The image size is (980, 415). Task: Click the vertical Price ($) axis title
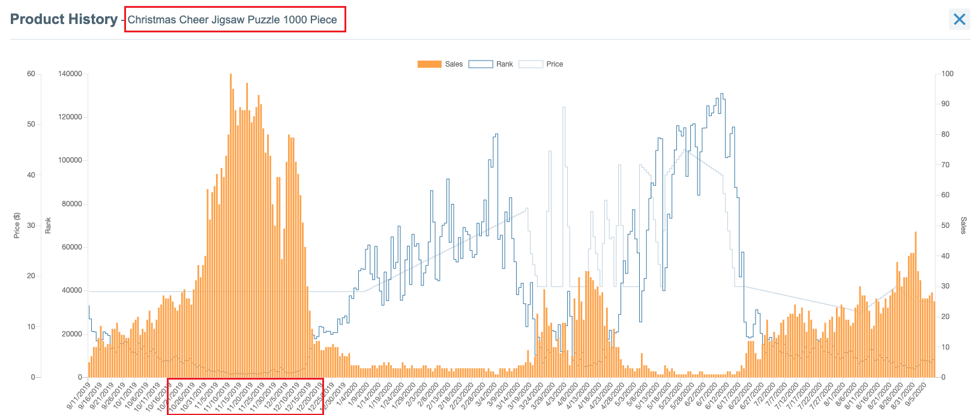pyautogui.click(x=17, y=225)
